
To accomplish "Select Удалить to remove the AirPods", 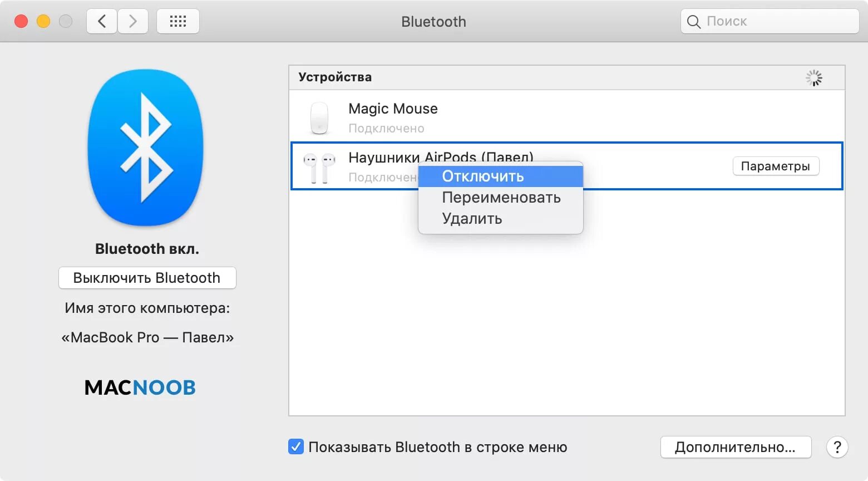I will click(x=471, y=218).
